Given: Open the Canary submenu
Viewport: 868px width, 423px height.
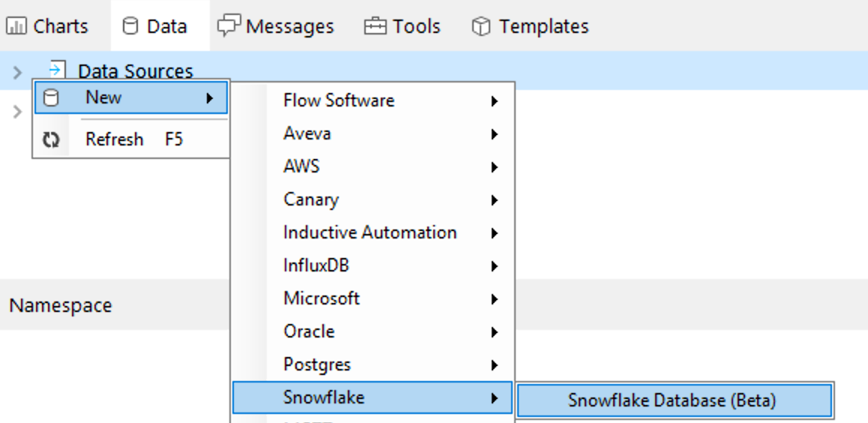Looking at the screenshot, I should pos(373,199).
